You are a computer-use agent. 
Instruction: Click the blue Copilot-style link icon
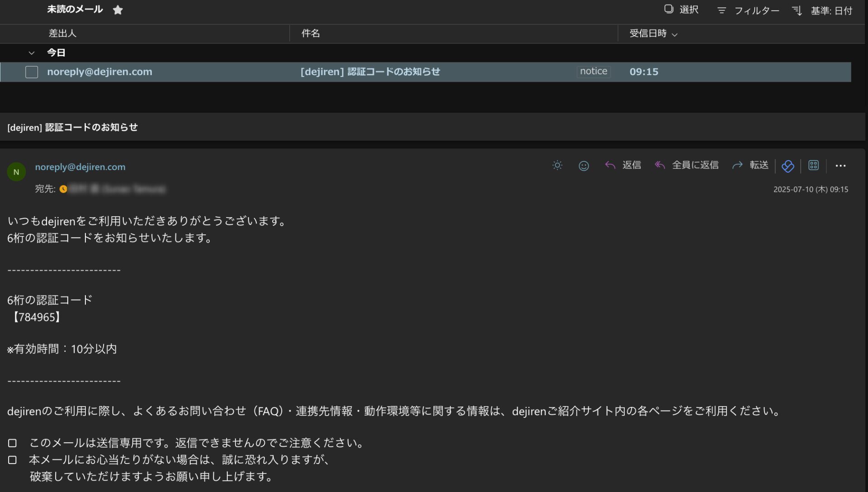(788, 166)
